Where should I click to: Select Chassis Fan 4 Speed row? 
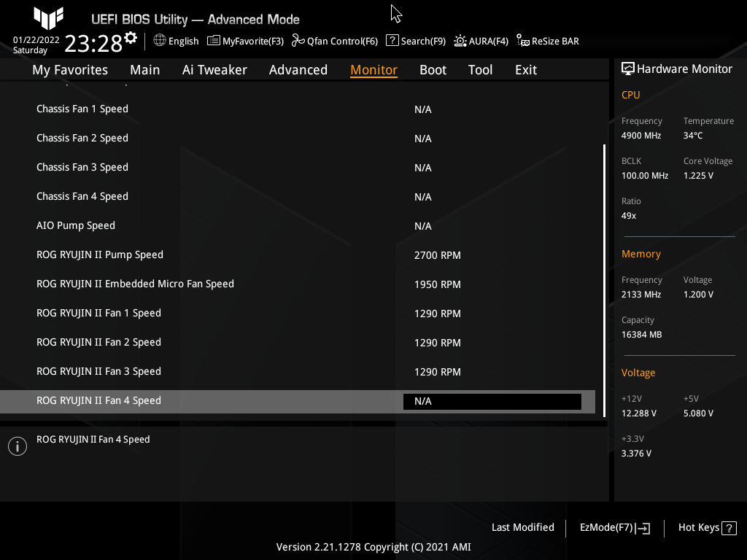click(298, 197)
